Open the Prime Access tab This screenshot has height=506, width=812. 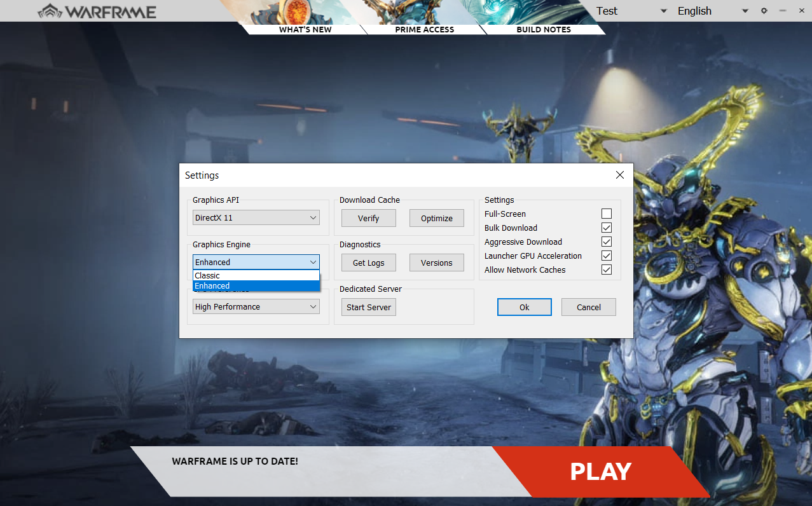click(x=424, y=29)
